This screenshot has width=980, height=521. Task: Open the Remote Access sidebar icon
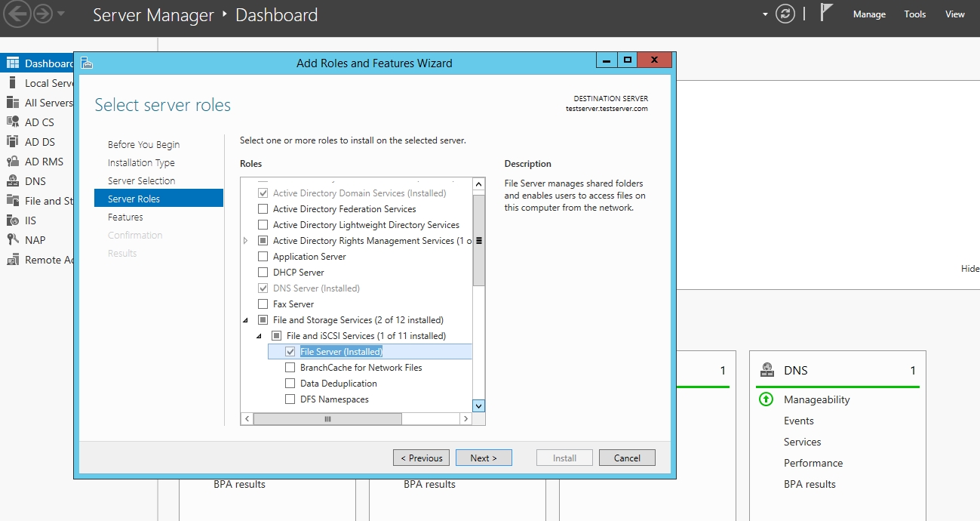[x=13, y=260]
